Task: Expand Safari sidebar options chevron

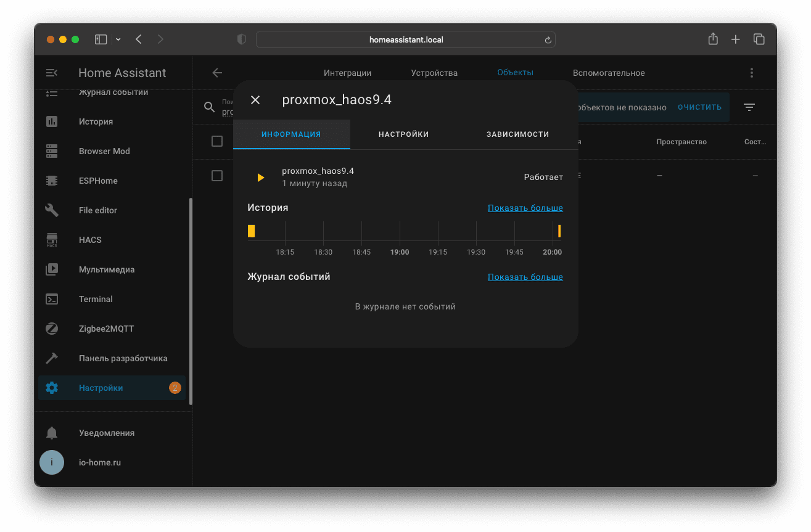Action: click(118, 39)
